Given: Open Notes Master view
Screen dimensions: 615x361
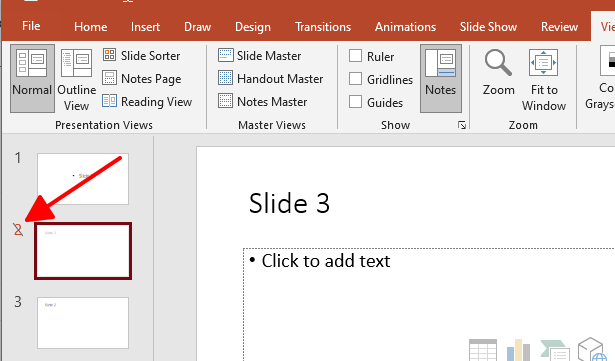Looking at the screenshot, I should (x=262, y=102).
